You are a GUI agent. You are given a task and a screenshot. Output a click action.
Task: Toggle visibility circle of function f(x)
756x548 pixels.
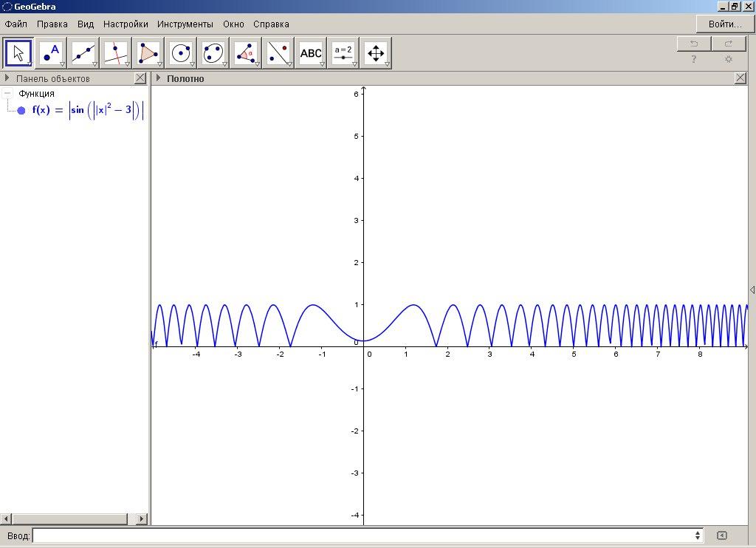[x=21, y=111]
